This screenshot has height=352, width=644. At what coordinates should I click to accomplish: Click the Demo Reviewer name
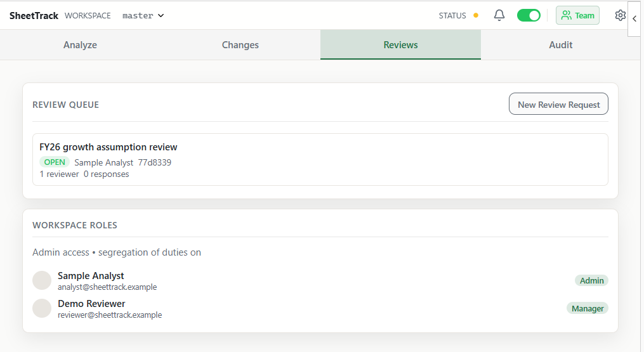(91, 304)
